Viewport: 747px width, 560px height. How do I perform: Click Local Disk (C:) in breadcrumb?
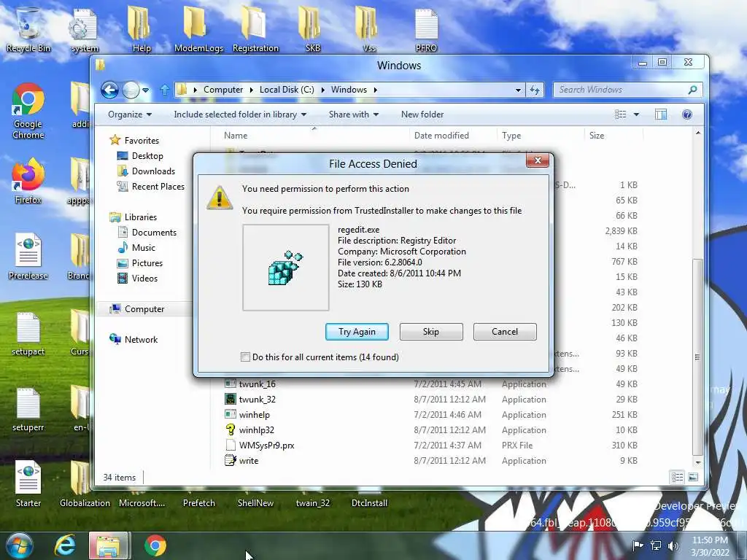[287, 90]
